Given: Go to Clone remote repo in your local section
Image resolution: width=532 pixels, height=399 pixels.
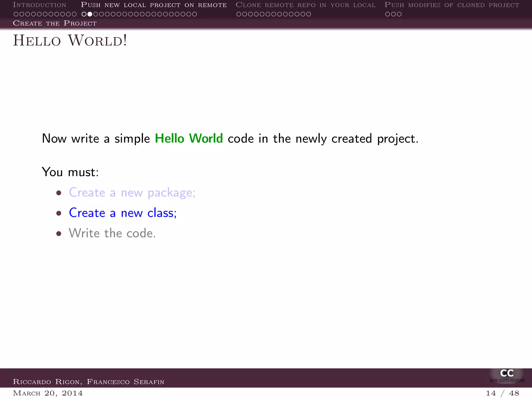Looking at the screenshot, I should coord(305,5).
